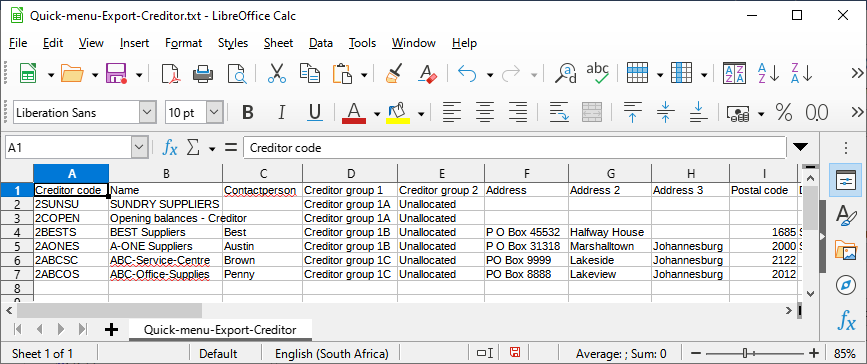Expand the Name Box dropdown
The image size is (867, 364).
[139, 148]
